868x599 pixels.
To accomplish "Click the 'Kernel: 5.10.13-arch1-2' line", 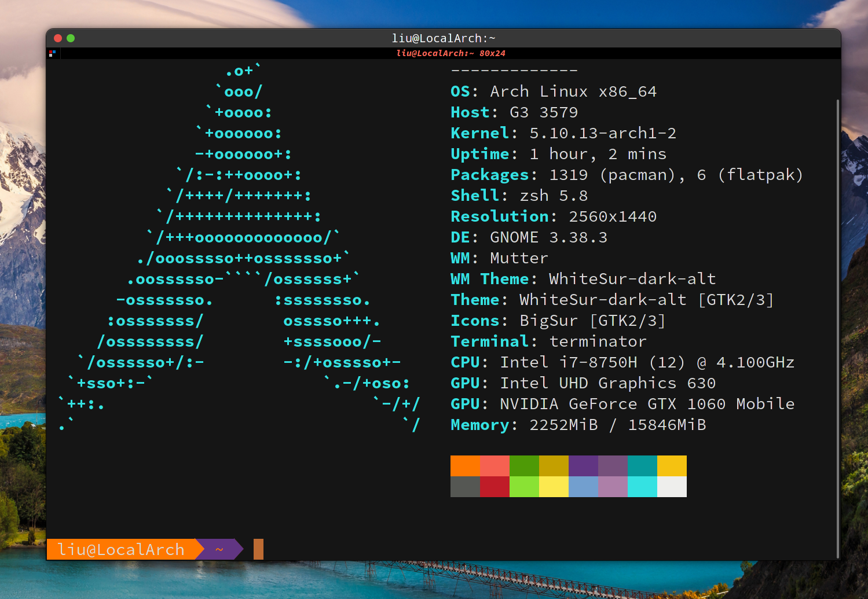I will [563, 133].
